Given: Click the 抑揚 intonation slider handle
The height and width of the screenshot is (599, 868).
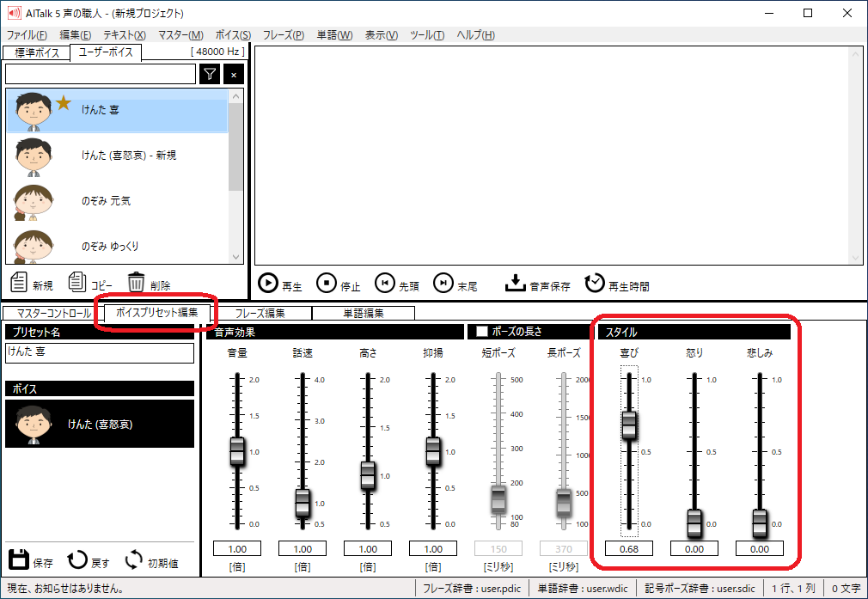Looking at the screenshot, I should (433, 451).
